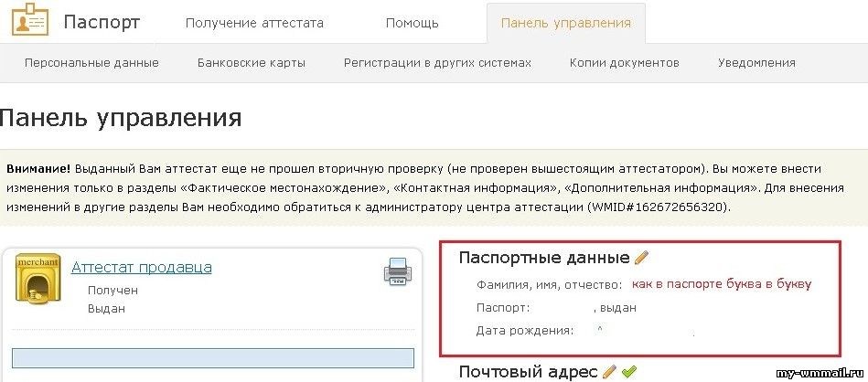Edit Паспортные данные via pencil icon
This screenshot has height=382, width=868.
(x=641, y=257)
